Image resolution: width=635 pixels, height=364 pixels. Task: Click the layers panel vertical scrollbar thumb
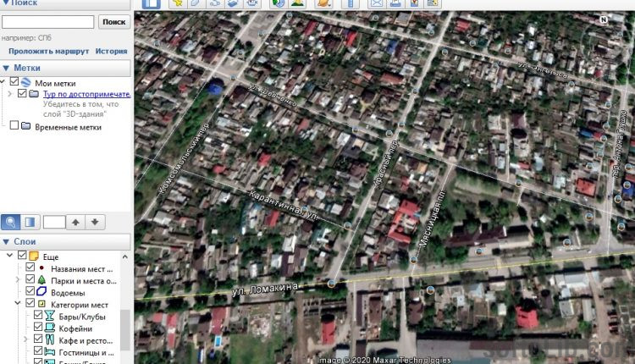click(125, 330)
